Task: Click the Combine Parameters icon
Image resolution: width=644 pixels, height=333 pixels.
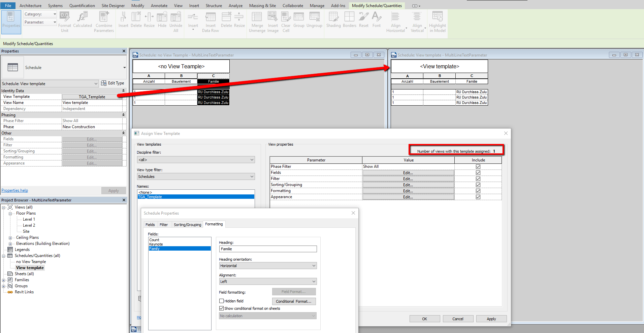Action: 104,21
